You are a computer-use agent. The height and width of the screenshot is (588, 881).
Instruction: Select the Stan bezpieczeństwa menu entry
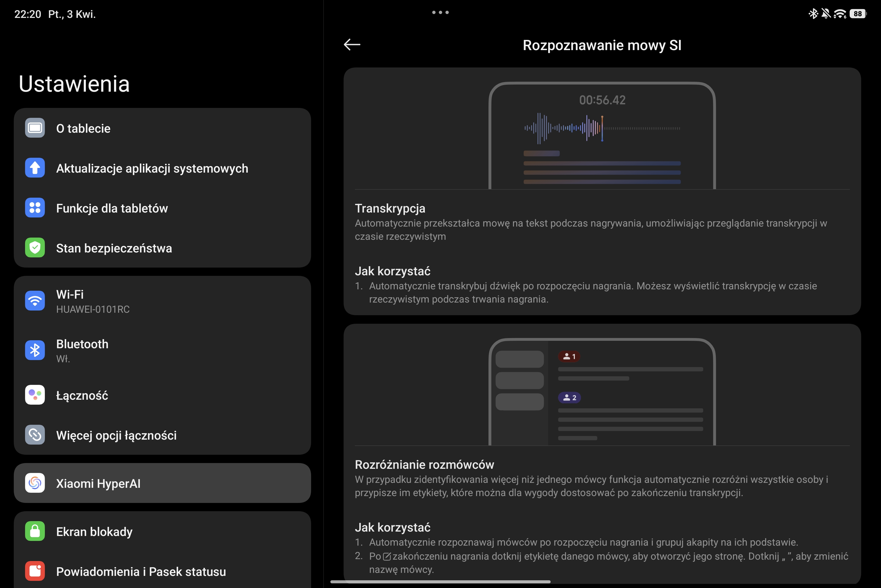pyautogui.click(x=114, y=248)
